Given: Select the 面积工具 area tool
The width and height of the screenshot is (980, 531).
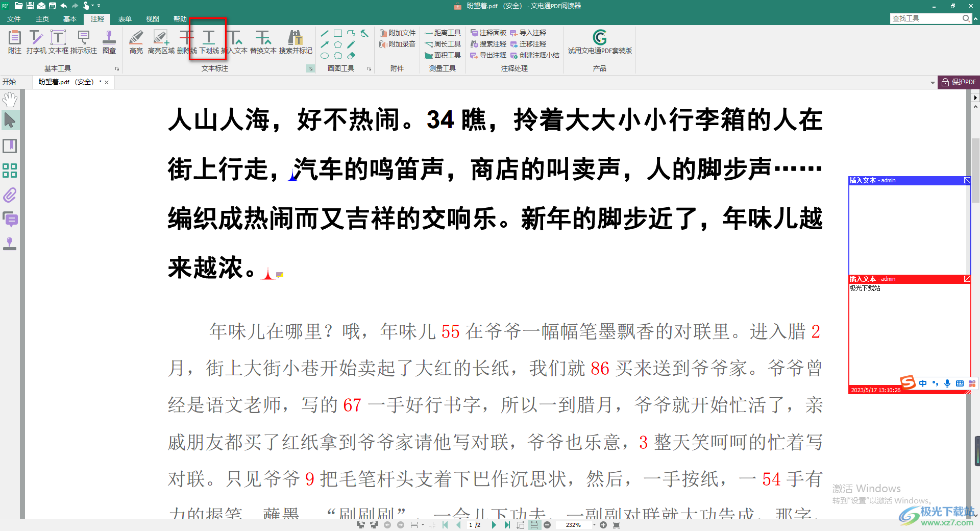Looking at the screenshot, I should [443, 55].
